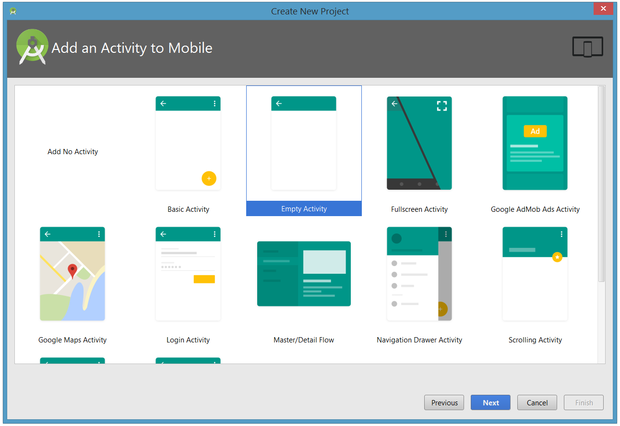Click the Navigation Drawer Activity label
This screenshot has width=620, height=426.
pyautogui.click(x=419, y=340)
